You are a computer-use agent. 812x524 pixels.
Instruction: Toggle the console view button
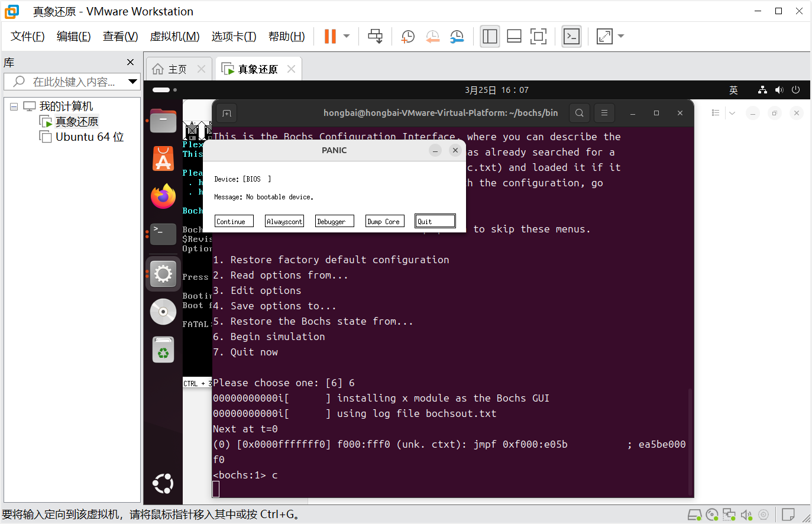pyautogui.click(x=571, y=36)
